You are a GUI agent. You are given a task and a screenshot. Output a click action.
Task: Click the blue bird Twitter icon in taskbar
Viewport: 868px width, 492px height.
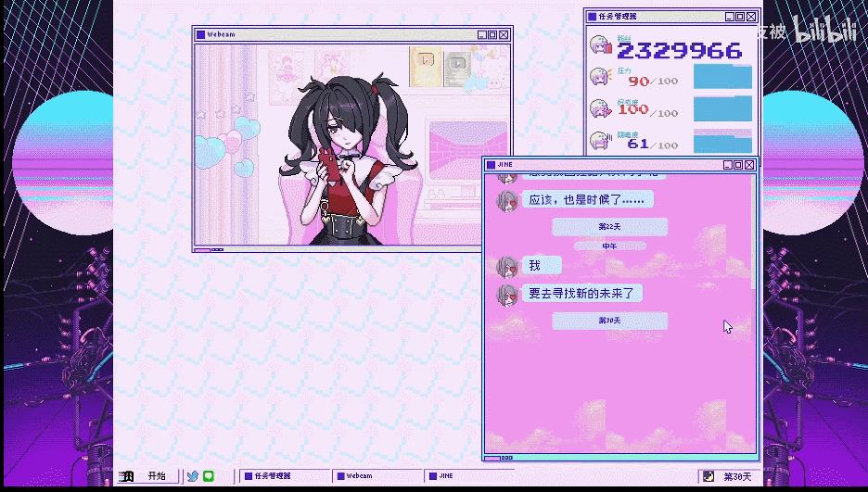[192, 476]
